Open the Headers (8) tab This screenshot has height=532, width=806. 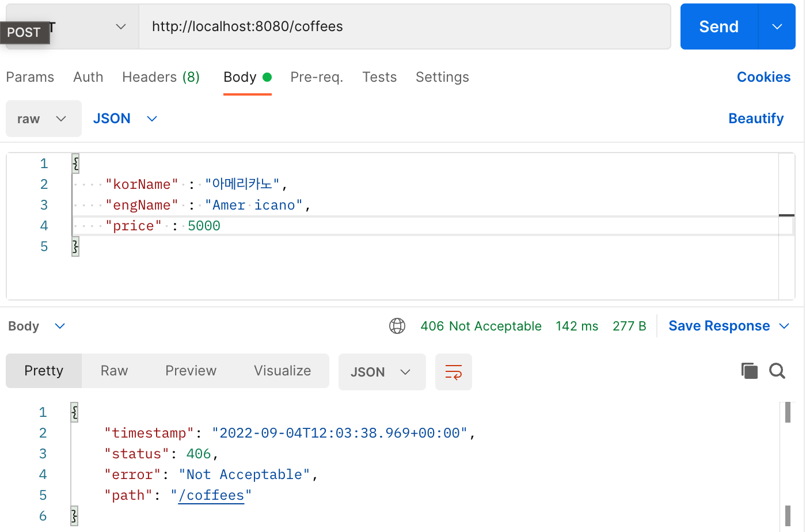[x=161, y=77]
